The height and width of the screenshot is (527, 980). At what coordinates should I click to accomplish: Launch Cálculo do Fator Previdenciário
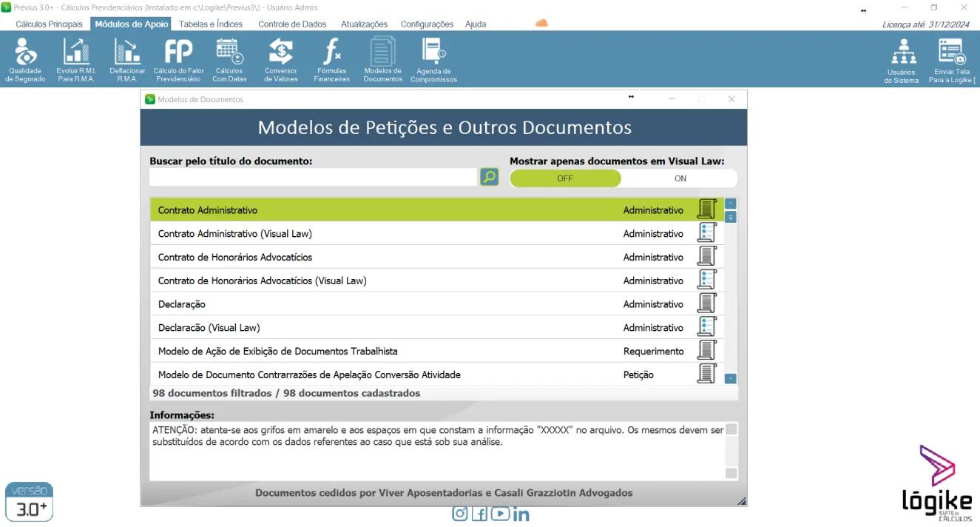[x=178, y=59]
